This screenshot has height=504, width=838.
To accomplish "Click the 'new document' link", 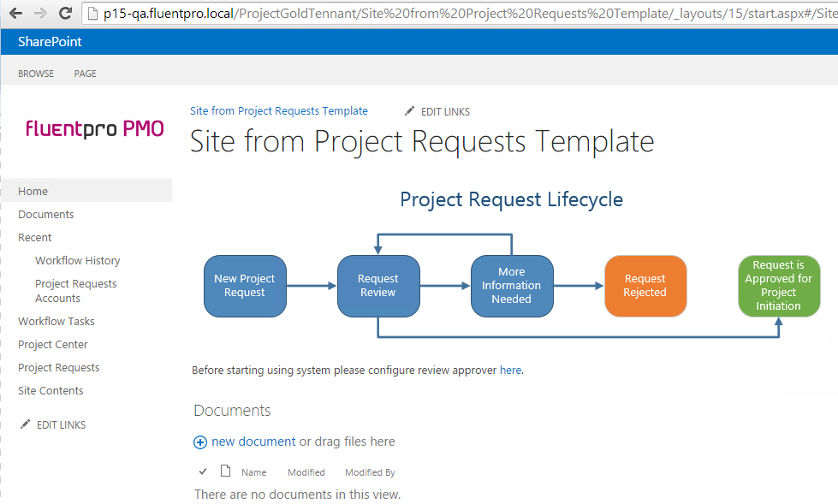I will click(x=253, y=442).
